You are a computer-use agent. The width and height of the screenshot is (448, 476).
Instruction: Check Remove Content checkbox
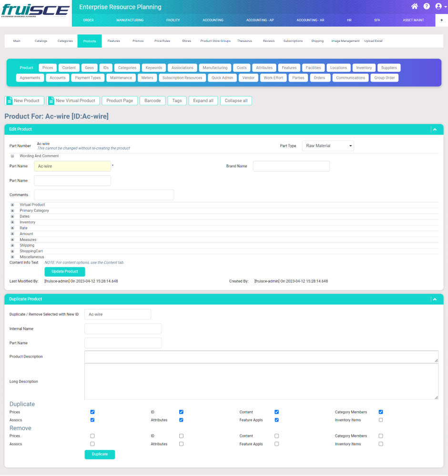(277, 436)
